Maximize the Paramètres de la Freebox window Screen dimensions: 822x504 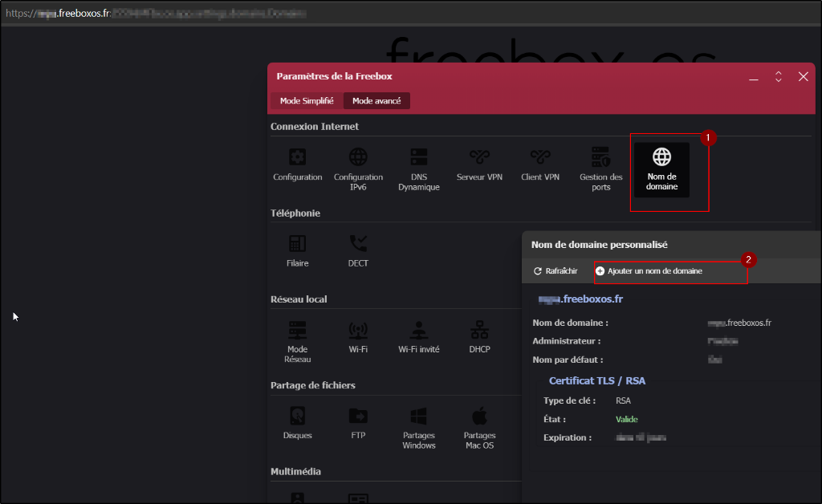779,76
